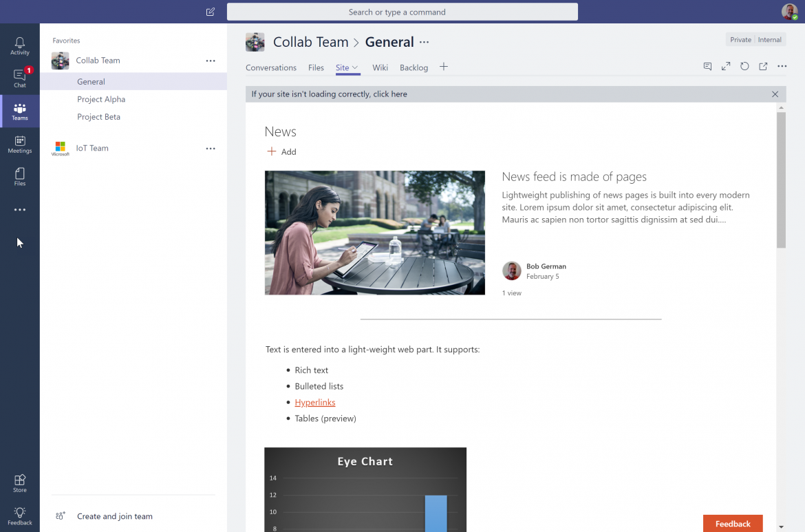805x532 pixels.
Task: Open Chat from the left sidebar
Action: coord(20,77)
